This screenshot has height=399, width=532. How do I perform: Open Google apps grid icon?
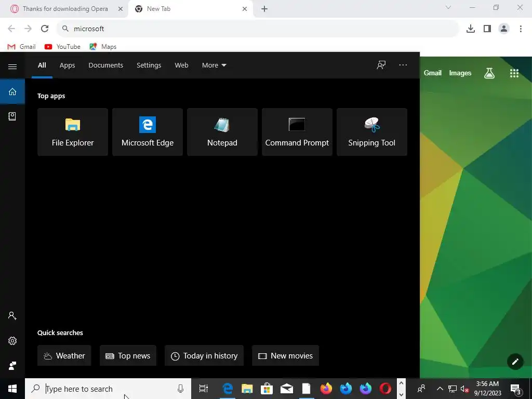[x=514, y=73]
